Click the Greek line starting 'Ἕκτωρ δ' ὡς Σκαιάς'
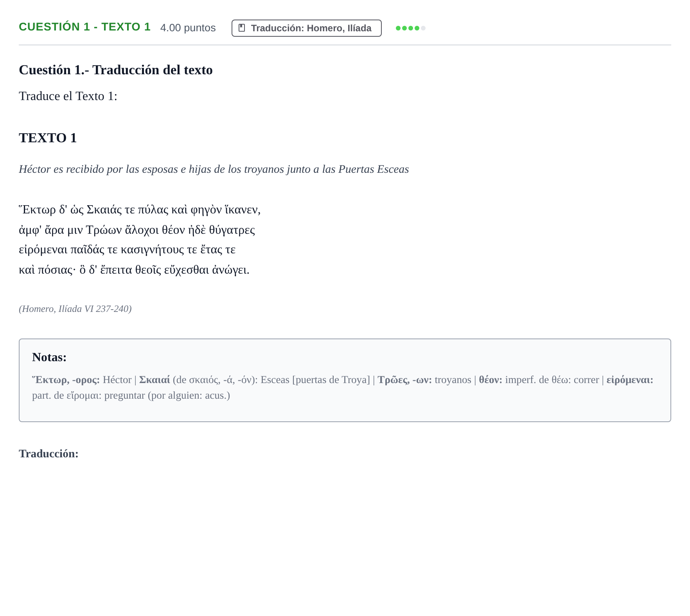Image resolution: width=690 pixels, height=616 pixels. (x=140, y=210)
